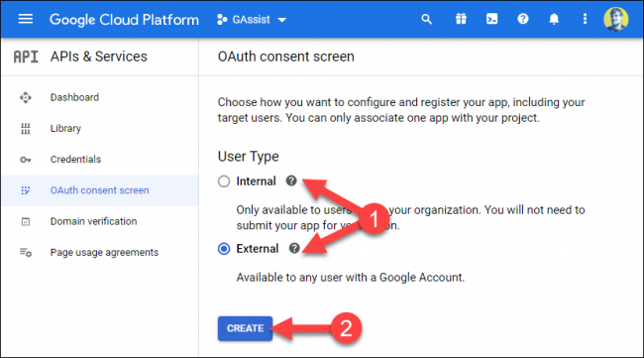Click the Dashboard sidebar icon
The width and height of the screenshot is (644, 358).
coord(26,97)
